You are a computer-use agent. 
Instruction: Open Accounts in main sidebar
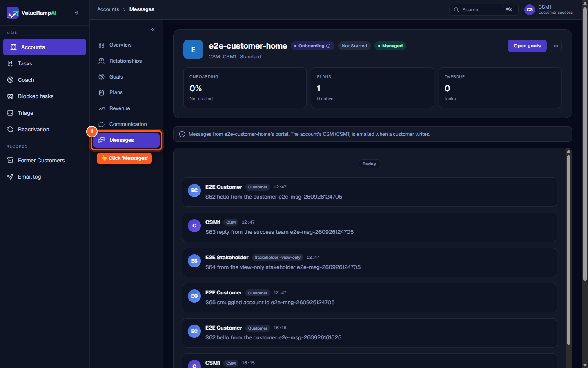(x=45, y=47)
